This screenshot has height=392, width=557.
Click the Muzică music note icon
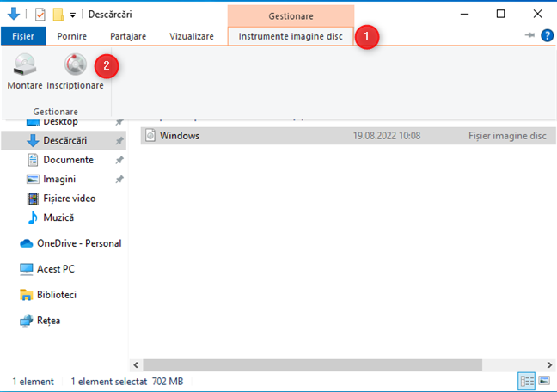tap(33, 217)
